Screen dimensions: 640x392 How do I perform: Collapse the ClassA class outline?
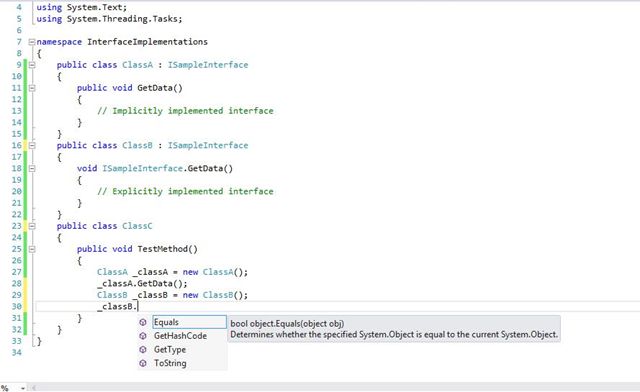point(32,65)
